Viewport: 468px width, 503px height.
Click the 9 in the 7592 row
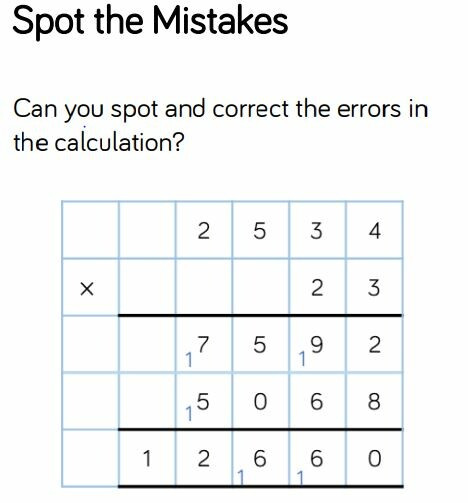317,345
